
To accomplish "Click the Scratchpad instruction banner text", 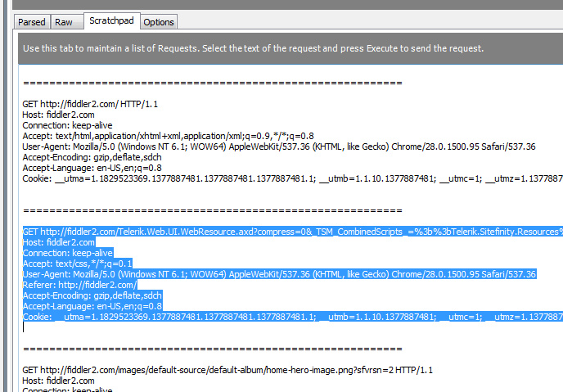I will click(x=253, y=48).
